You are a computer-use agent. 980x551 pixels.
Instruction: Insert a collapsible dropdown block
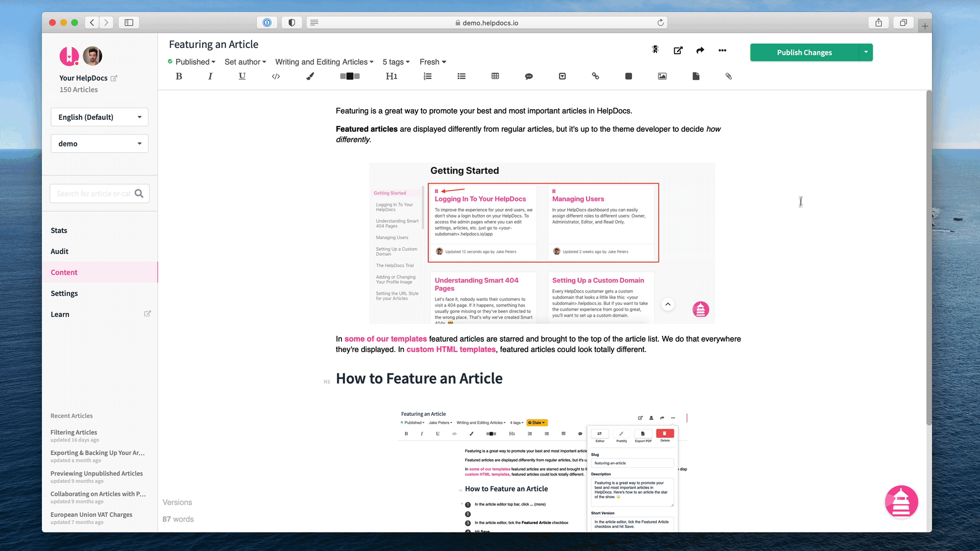[562, 76]
